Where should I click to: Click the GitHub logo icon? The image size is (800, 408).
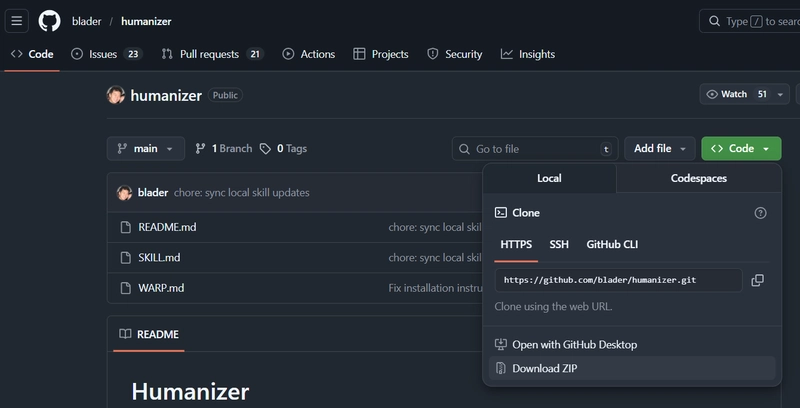click(x=49, y=21)
